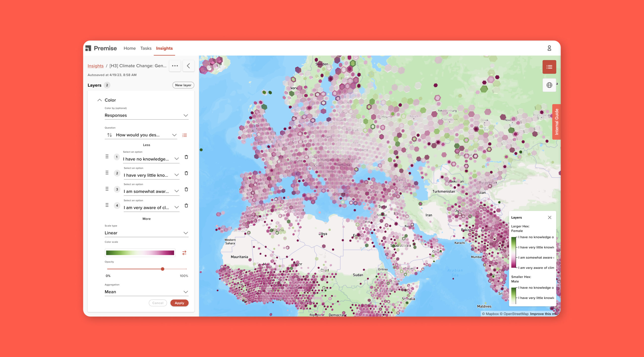Click the Western Sahara label on the map

click(x=230, y=241)
